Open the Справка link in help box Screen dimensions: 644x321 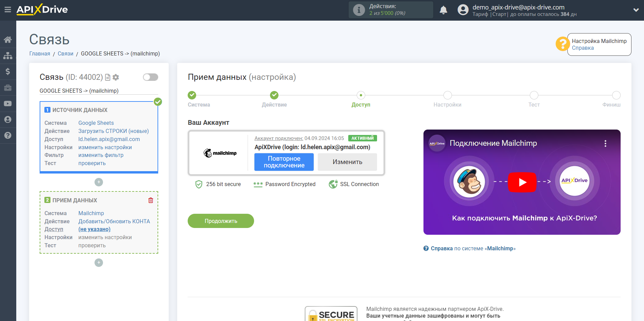(x=583, y=48)
